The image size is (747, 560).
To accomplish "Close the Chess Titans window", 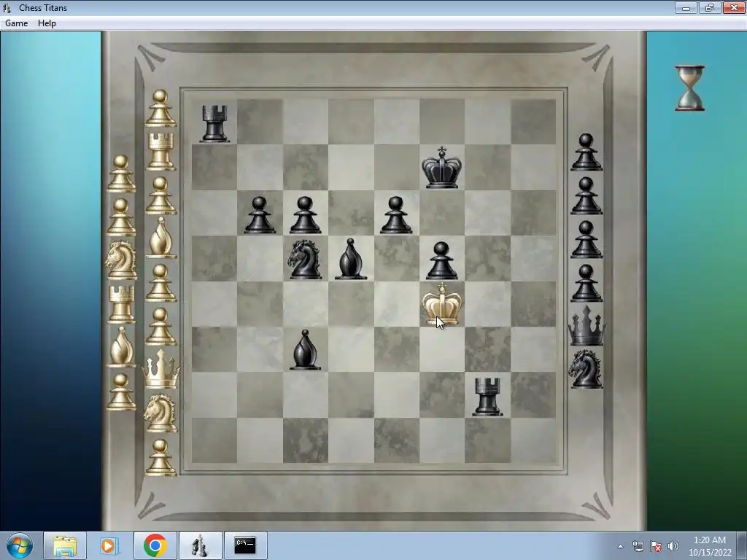I will (734, 7).
